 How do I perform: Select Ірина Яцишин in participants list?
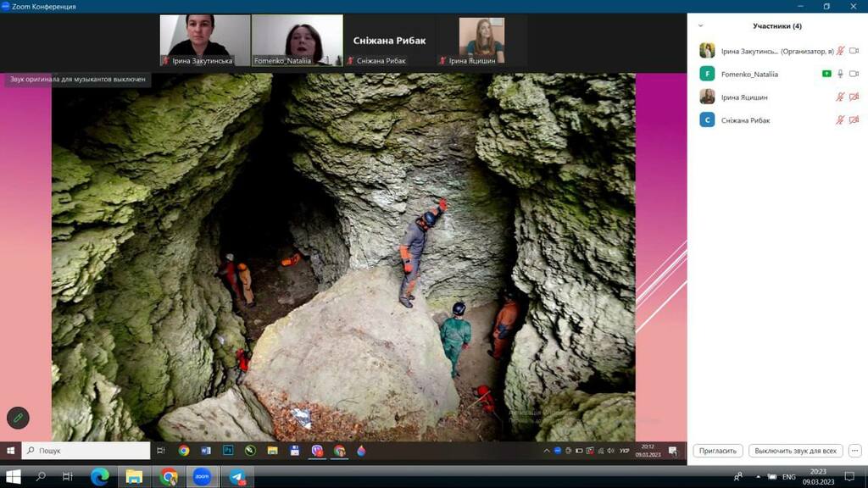pos(743,97)
